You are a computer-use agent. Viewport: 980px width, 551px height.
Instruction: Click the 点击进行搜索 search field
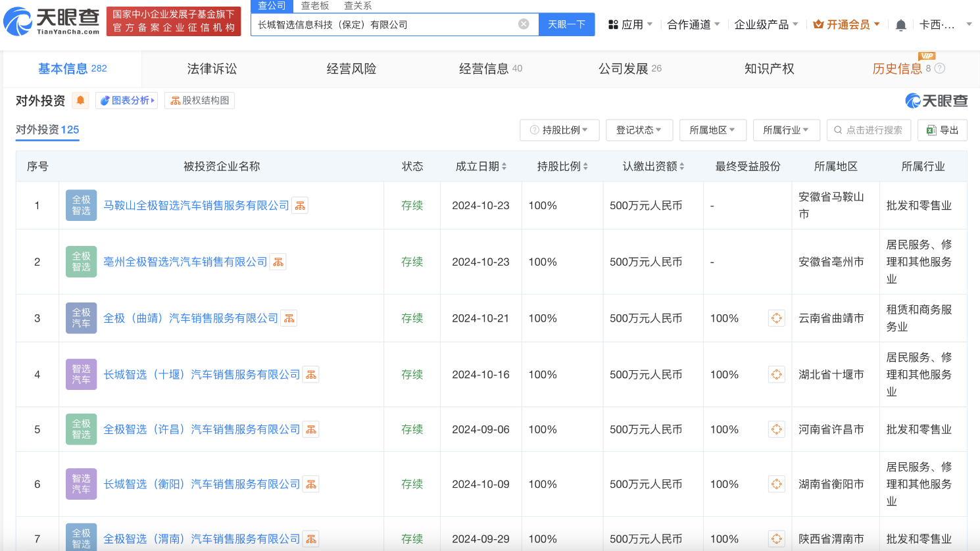point(869,130)
